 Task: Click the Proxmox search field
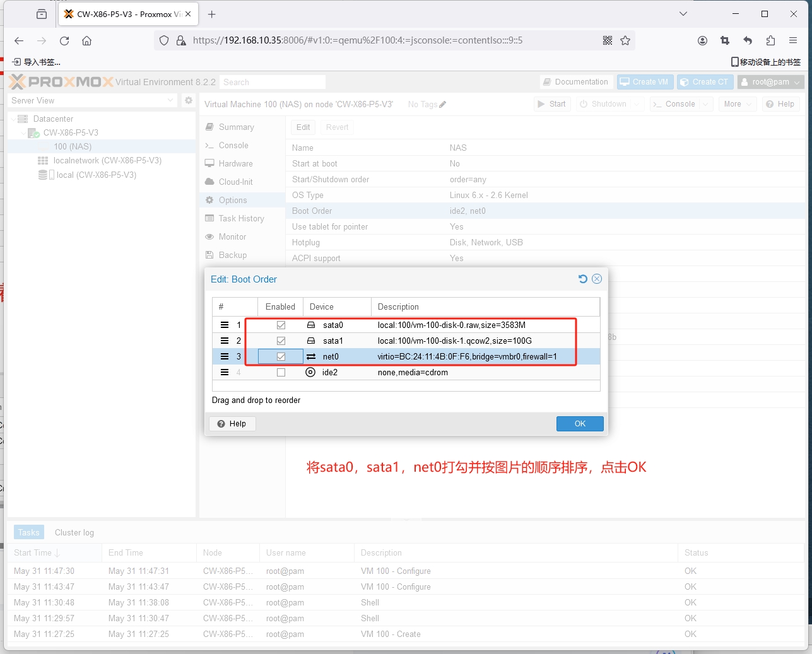pos(273,82)
